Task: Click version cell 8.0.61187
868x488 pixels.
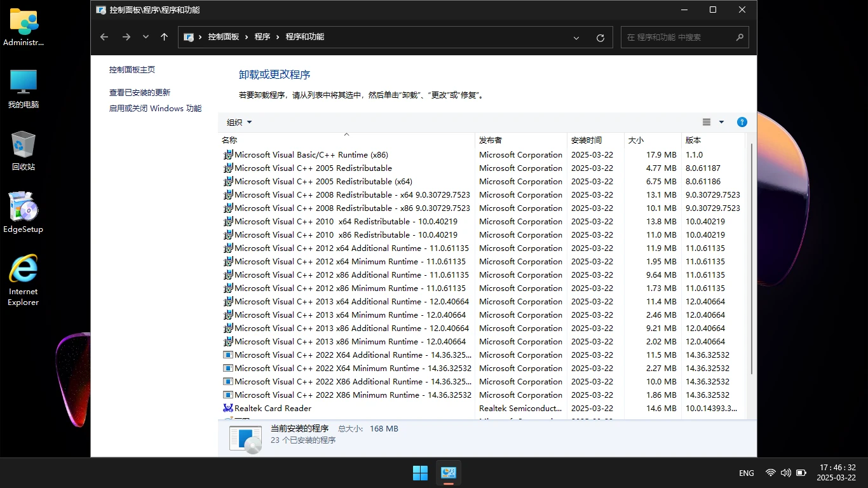Action: (703, 168)
